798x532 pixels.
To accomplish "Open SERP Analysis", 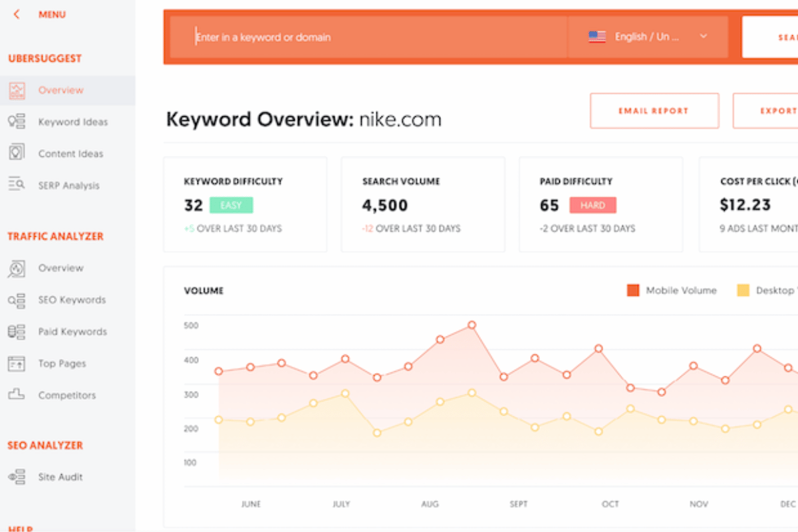I will click(x=68, y=186).
